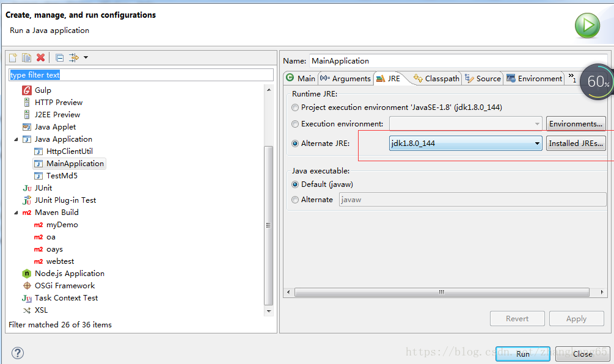
Task: Delete selected configuration with red X
Action: (x=40, y=58)
